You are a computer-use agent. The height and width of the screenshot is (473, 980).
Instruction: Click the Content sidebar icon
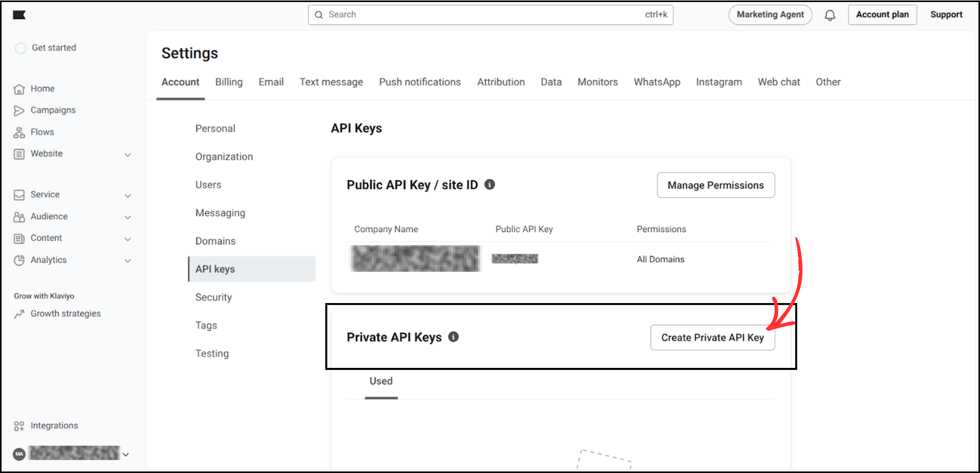[19, 238]
